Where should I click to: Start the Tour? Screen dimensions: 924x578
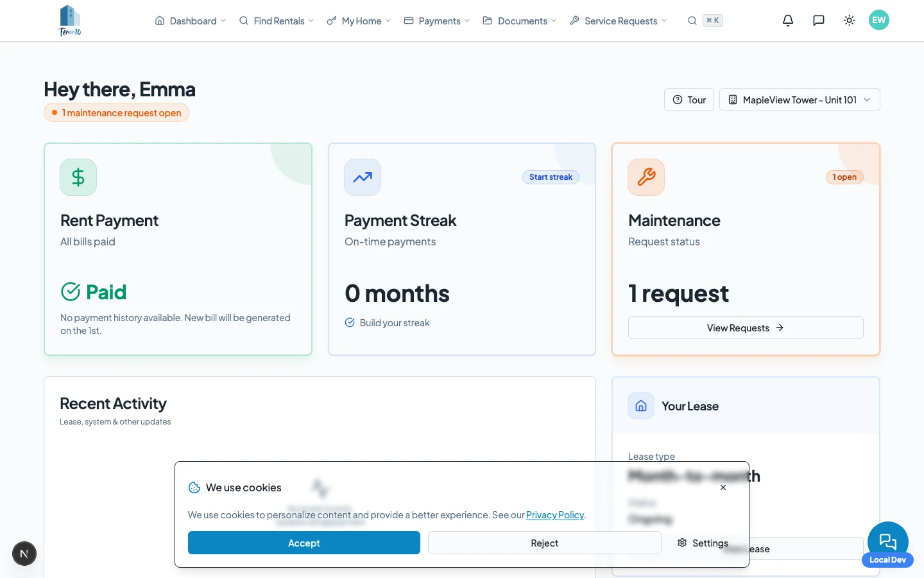(x=689, y=100)
